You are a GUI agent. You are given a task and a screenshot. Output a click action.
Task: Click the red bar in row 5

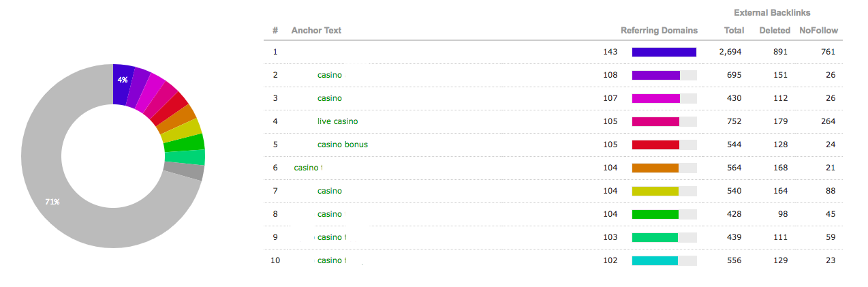point(655,145)
